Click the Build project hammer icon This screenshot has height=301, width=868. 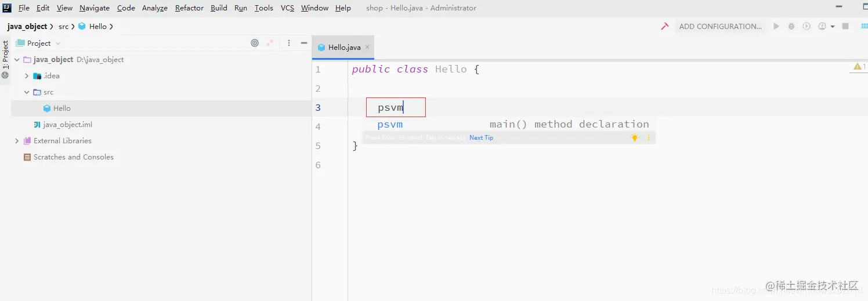665,26
